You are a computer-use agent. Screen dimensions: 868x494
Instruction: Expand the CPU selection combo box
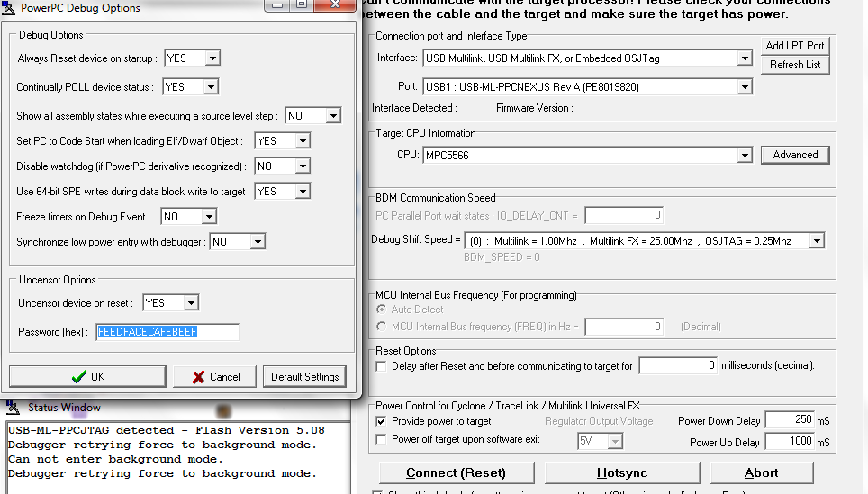pyautogui.click(x=745, y=156)
